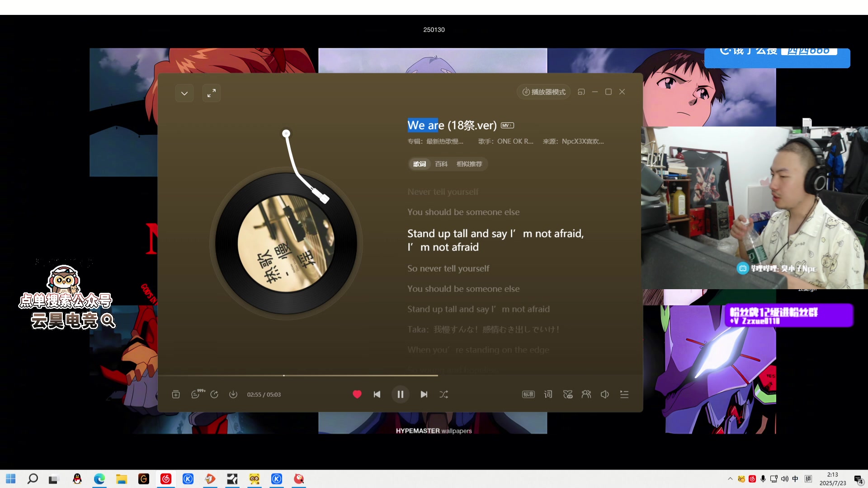Select the 相似推荐 similar recommendations tab
Image resolution: width=868 pixels, height=488 pixels.
click(469, 164)
